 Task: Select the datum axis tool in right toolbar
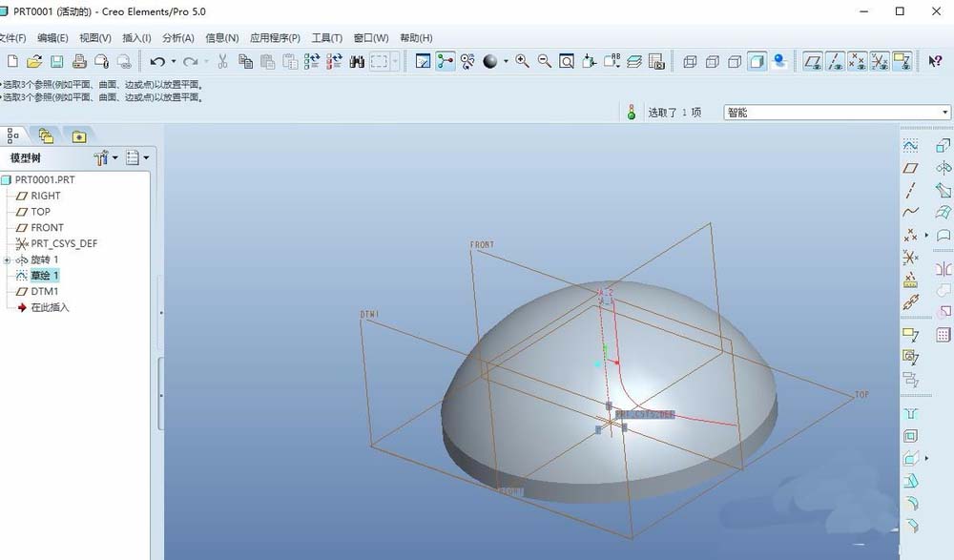click(910, 190)
